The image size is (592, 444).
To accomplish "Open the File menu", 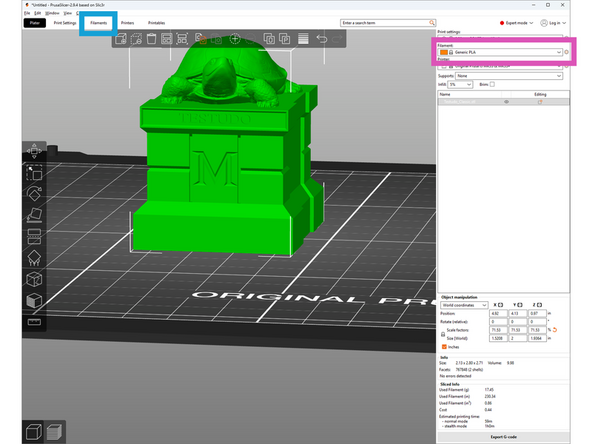I will (x=27, y=13).
